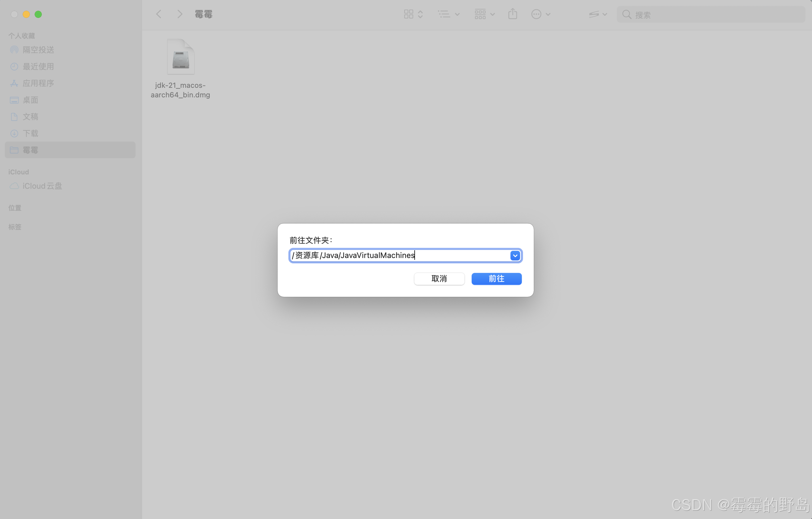Screen dimensions: 812x519
Task: Click the 取消 button
Action: click(x=439, y=279)
